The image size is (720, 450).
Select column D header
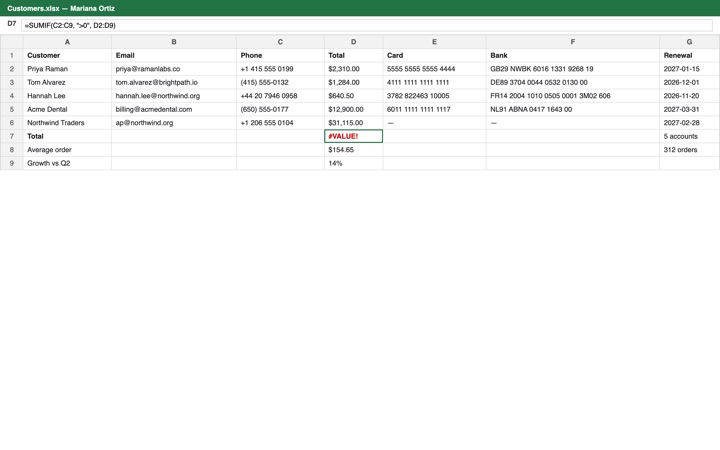click(x=354, y=42)
